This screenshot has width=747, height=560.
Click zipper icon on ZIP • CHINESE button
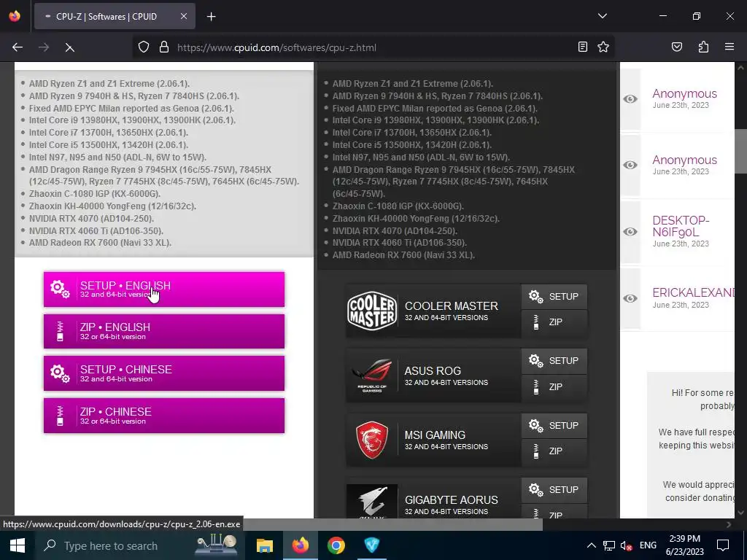(x=60, y=416)
